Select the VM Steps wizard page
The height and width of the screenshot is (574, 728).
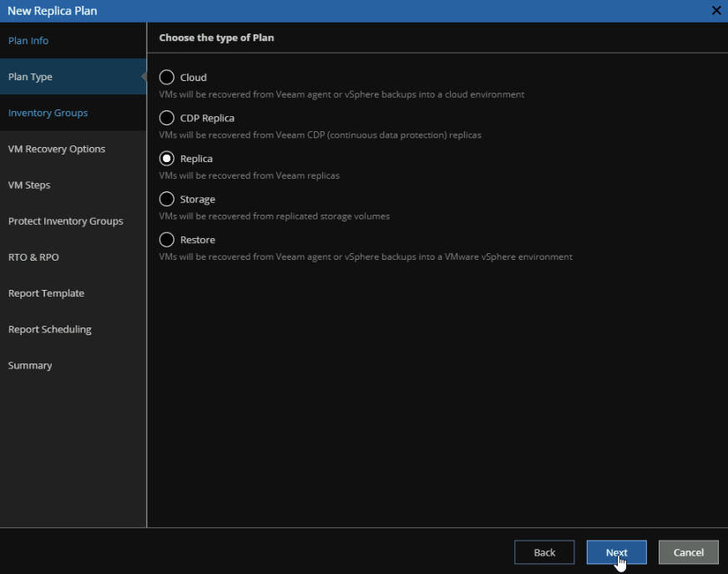73,185
